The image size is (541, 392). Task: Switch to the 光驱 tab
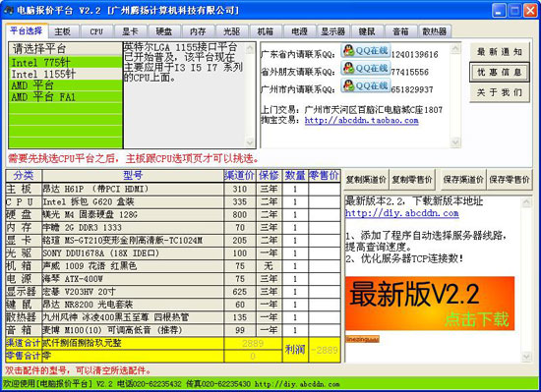pos(231,31)
